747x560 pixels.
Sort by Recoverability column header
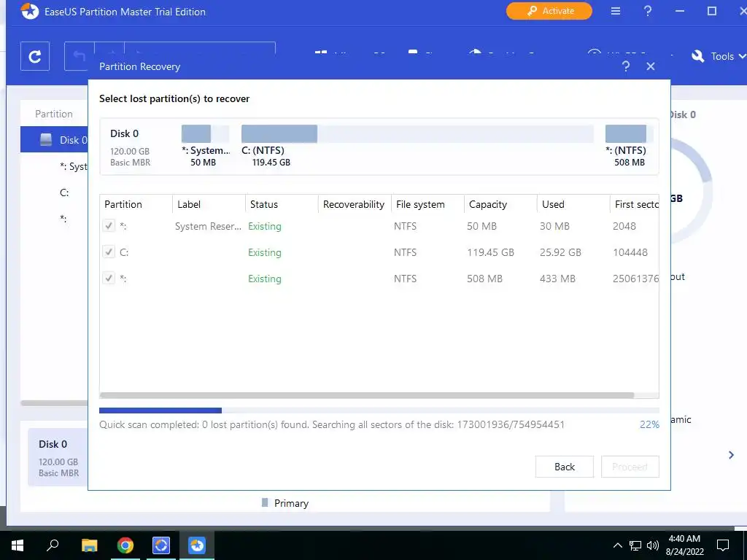(x=355, y=204)
